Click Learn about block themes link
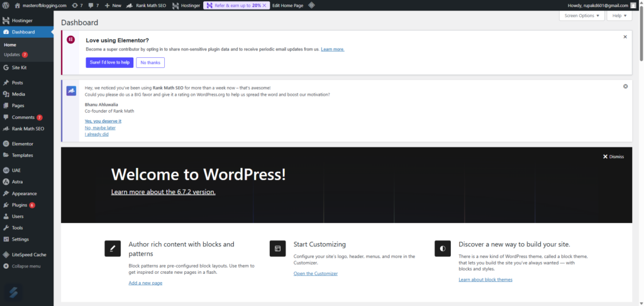This screenshot has width=644, height=306. (486, 280)
